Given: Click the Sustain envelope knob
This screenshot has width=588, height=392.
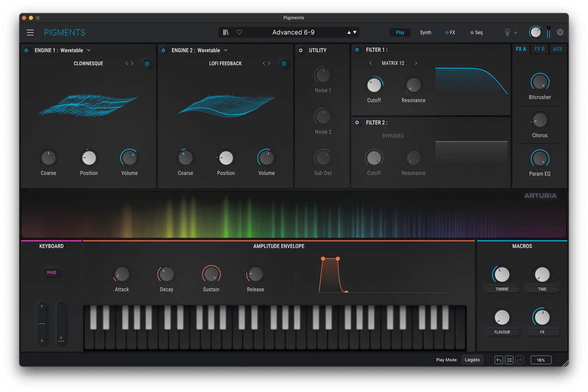Looking at the screenshot, I should [x=211, y=274].
